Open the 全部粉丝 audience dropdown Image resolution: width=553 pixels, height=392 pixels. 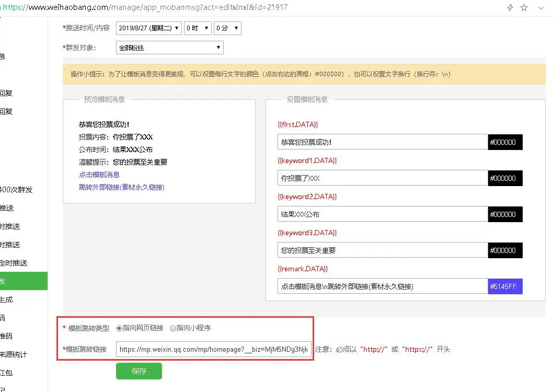(x=170, y=48)
